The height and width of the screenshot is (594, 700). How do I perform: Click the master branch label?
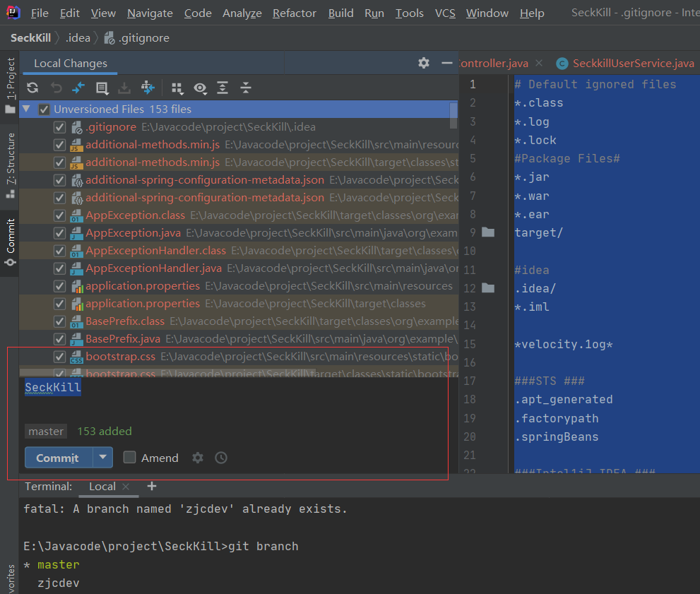(45, 431)
